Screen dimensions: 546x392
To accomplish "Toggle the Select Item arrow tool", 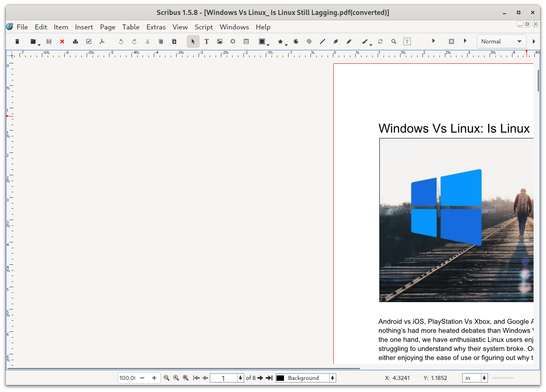I will point(193,41).
